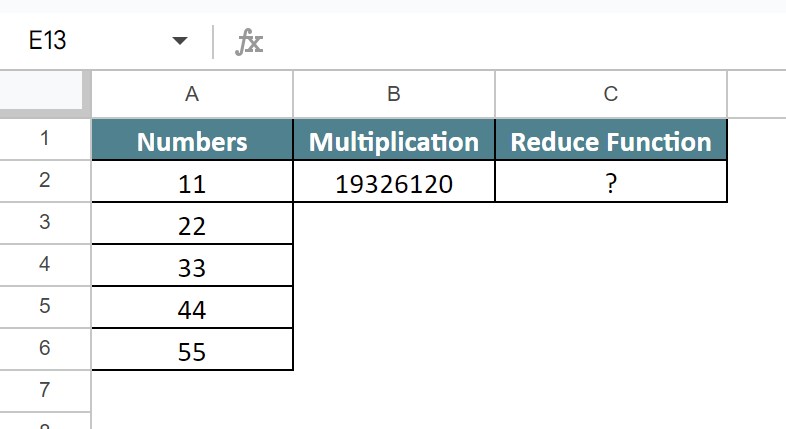
Task: Select the cell with the question mark
Action: 611,181
